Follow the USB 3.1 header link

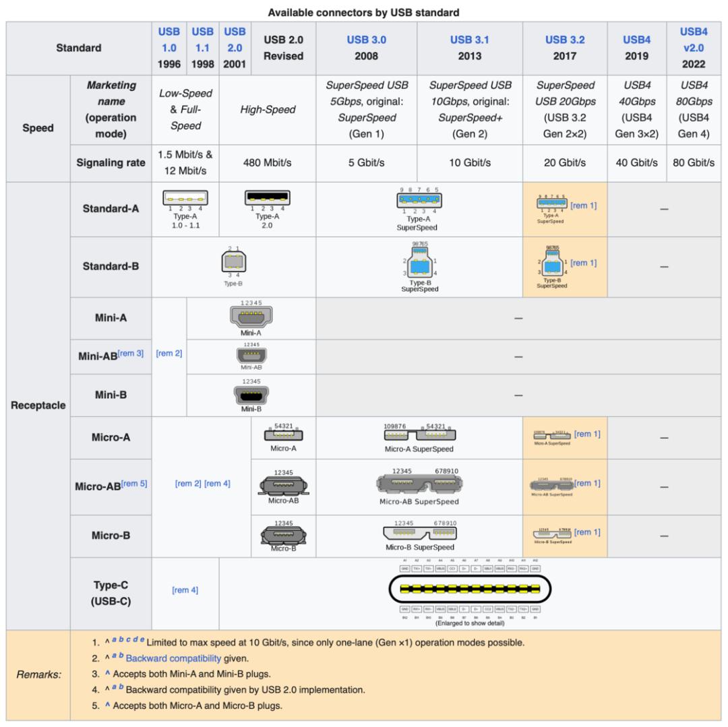pyautogui.click(x=470, y=39)
